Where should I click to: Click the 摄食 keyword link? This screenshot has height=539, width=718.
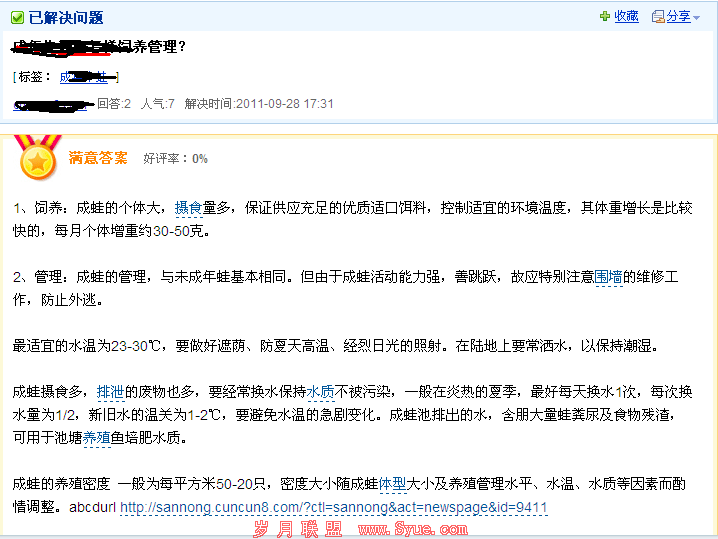coord(189,208)
